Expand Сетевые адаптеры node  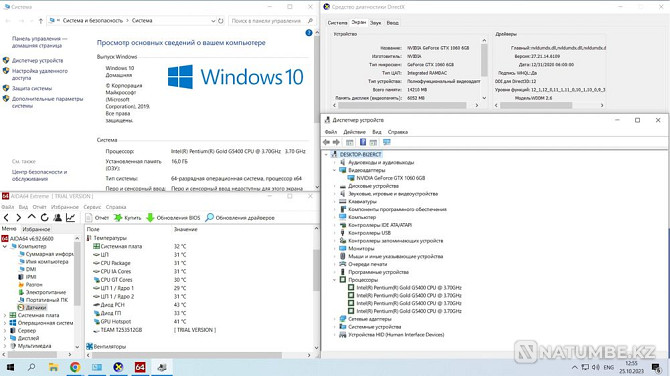click(335, 319)
